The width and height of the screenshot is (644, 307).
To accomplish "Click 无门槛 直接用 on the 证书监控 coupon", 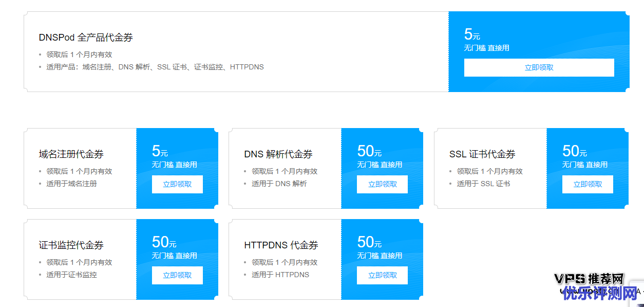I will click(x=174, y=256).
